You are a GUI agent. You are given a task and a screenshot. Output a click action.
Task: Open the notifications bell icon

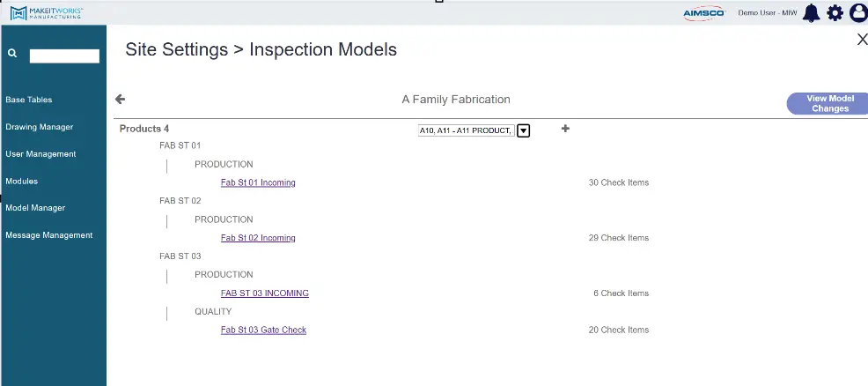[x=812, y=12]
